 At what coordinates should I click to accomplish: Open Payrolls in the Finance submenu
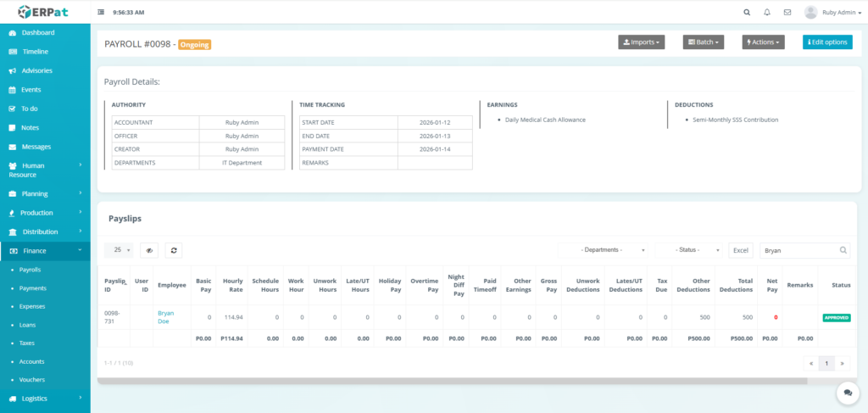coord(30,270)
